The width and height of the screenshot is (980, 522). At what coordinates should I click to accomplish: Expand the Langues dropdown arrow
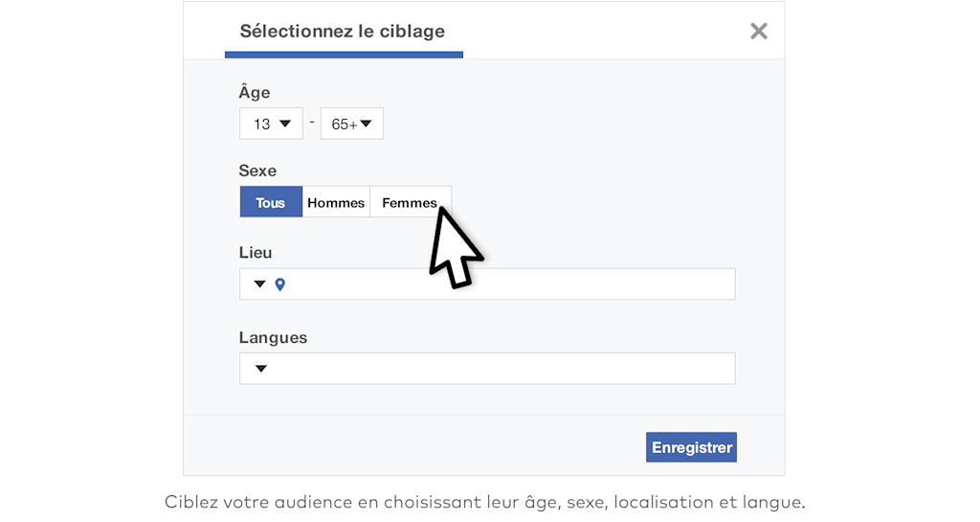tap(260, 369)
